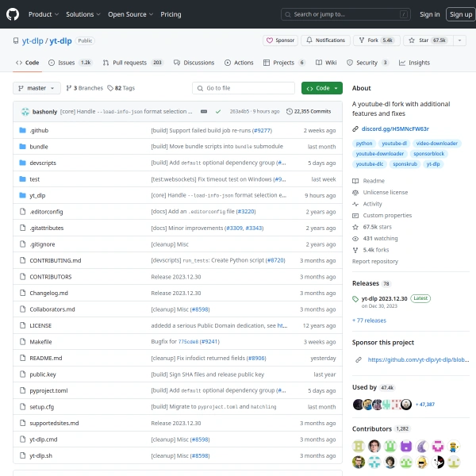The height and width of the screenshot is (476, 476).
Task: Click the GitHub logo icon
Action: 11,14
